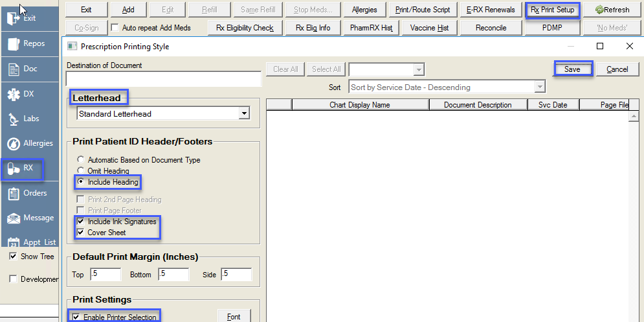Uncheck the Cover Sheet checkbox
This screenshot has width=644, height=322.
(81, 233)
